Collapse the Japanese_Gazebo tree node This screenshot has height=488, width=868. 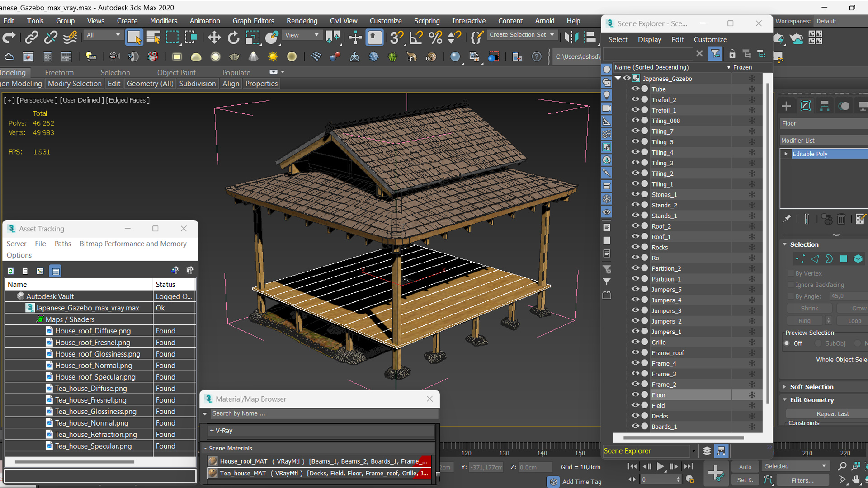click(x=618, y=78)
